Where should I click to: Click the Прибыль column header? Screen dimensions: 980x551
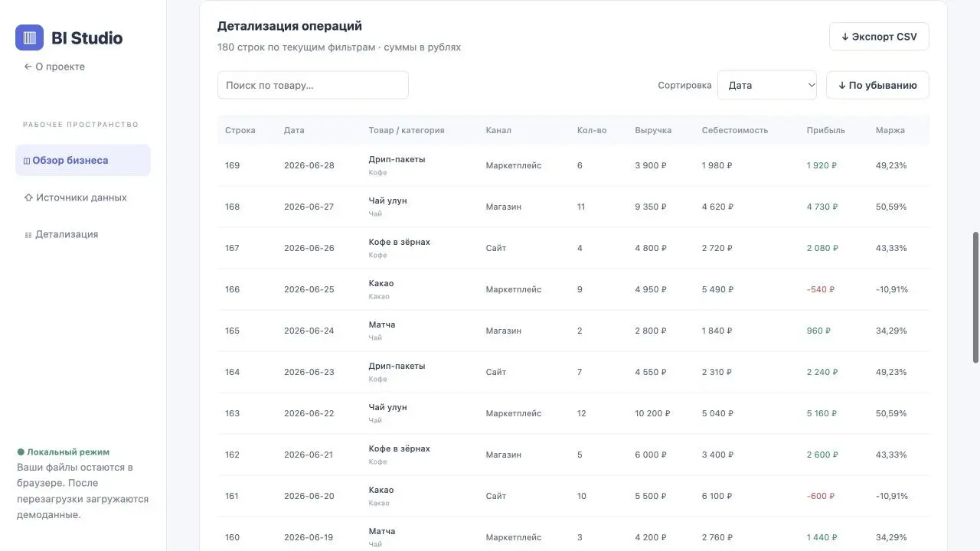(826, 130)
